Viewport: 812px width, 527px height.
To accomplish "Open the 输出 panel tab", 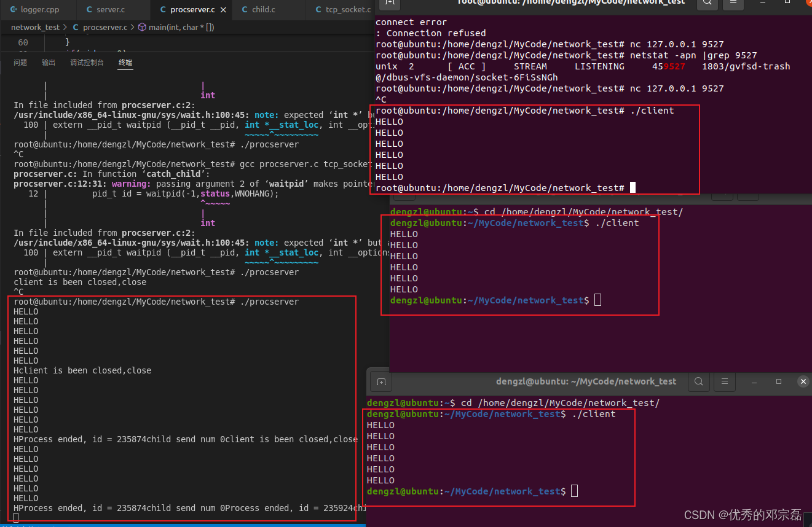I will tap(49, 63).
